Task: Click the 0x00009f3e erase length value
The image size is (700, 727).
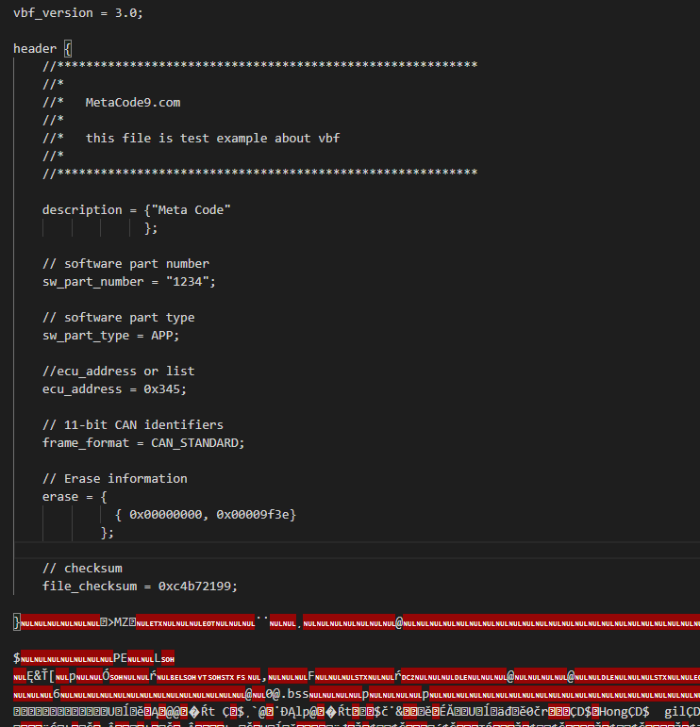Action: tap(260, 514)
